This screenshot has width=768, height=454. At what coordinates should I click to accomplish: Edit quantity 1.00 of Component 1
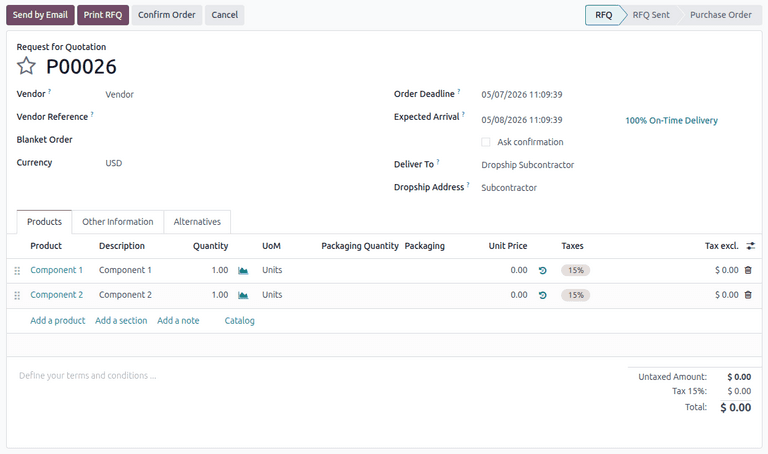220,270
